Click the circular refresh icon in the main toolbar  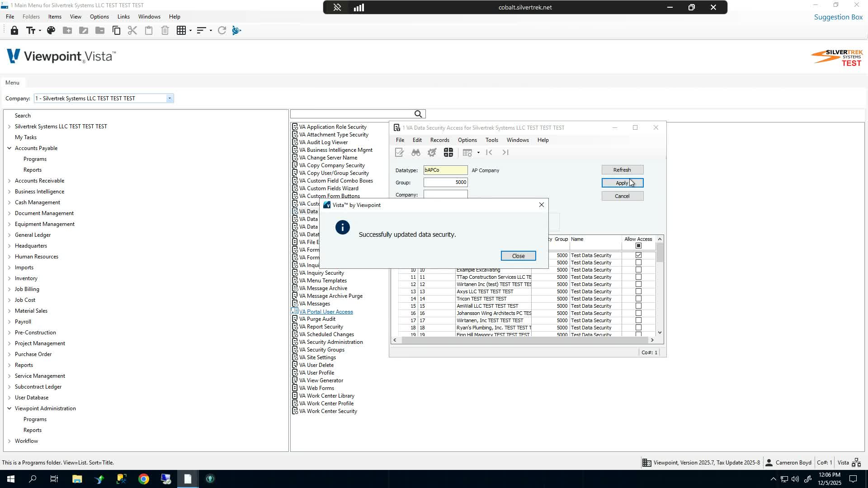(222, 31)
